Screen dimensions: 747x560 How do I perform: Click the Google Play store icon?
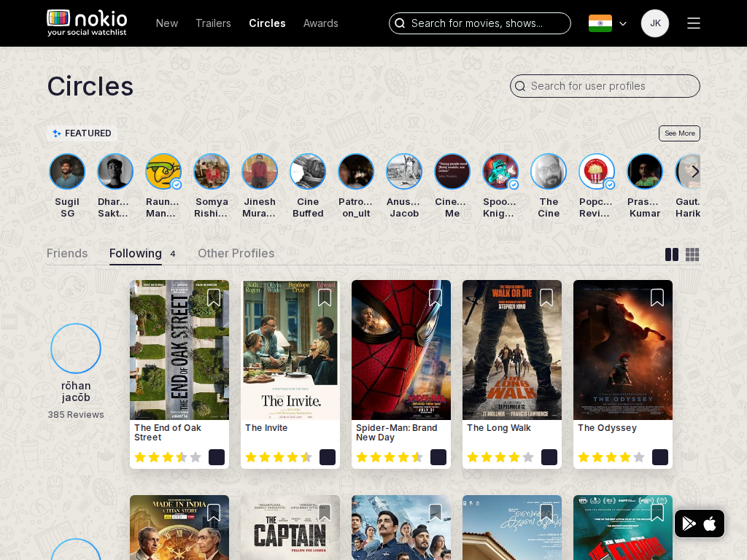pos(689,524)
